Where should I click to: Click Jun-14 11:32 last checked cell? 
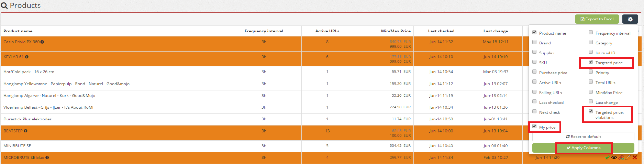441,42
